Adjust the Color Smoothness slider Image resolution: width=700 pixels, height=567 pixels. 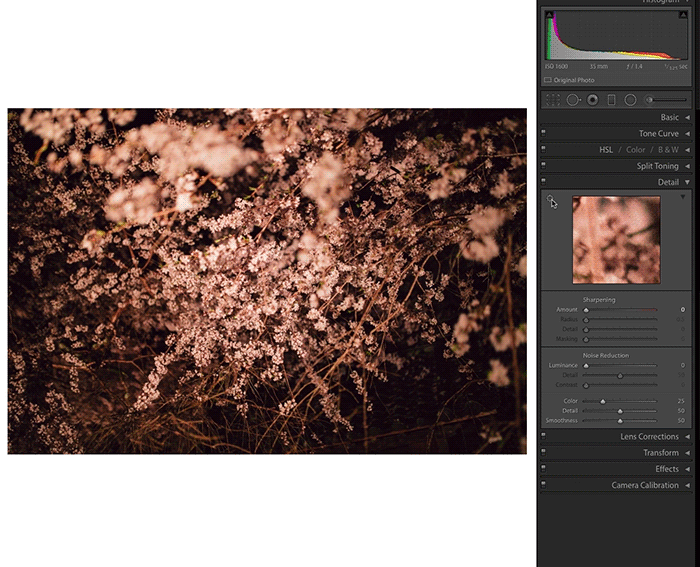pyautogui.click(x=620, y=421)
